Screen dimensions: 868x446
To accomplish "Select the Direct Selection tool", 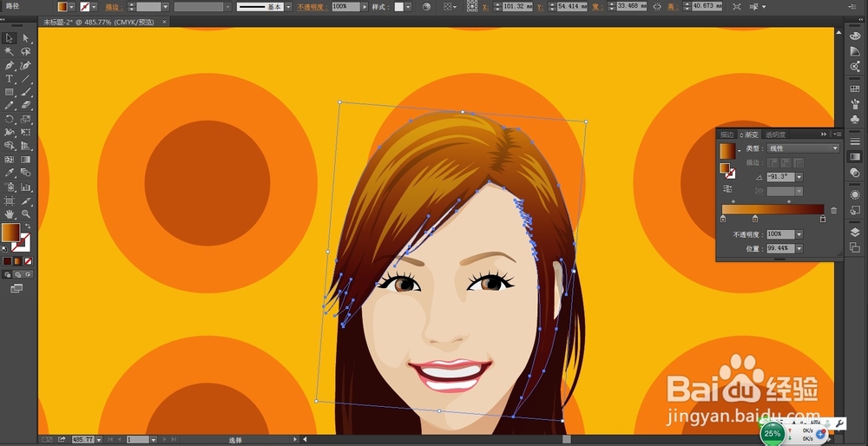I will 26,38.
